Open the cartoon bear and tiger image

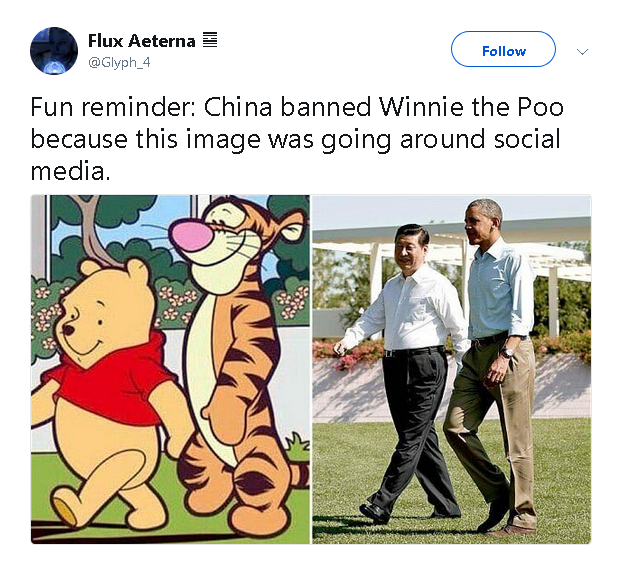(x=170, y=369)
